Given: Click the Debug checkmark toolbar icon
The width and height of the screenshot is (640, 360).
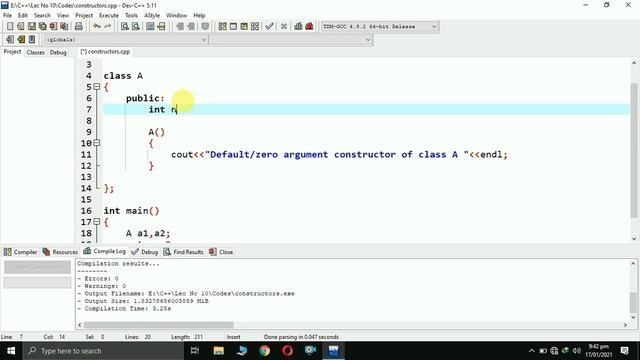Looking at the screenshot, I should [x=269, y=27].
